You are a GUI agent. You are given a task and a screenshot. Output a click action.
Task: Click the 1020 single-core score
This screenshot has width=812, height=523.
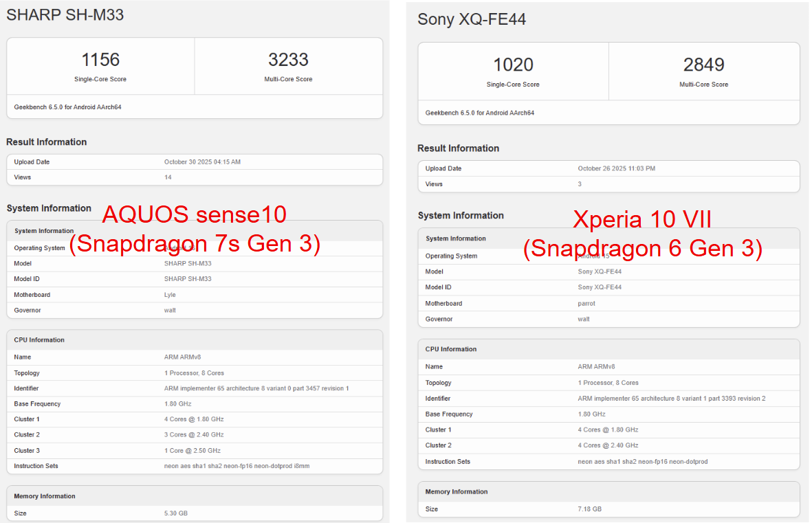[x=513, y=65]
